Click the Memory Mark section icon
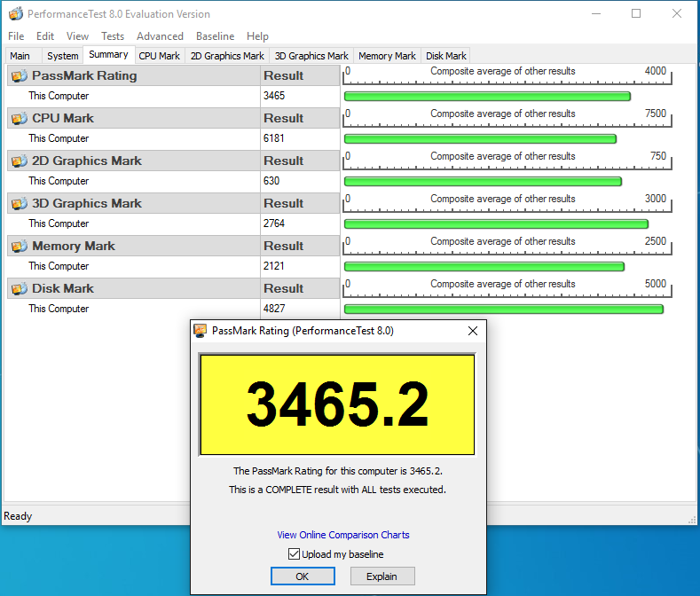The width and height of the screenshot is (700, 596). click(x=20, y=246)
